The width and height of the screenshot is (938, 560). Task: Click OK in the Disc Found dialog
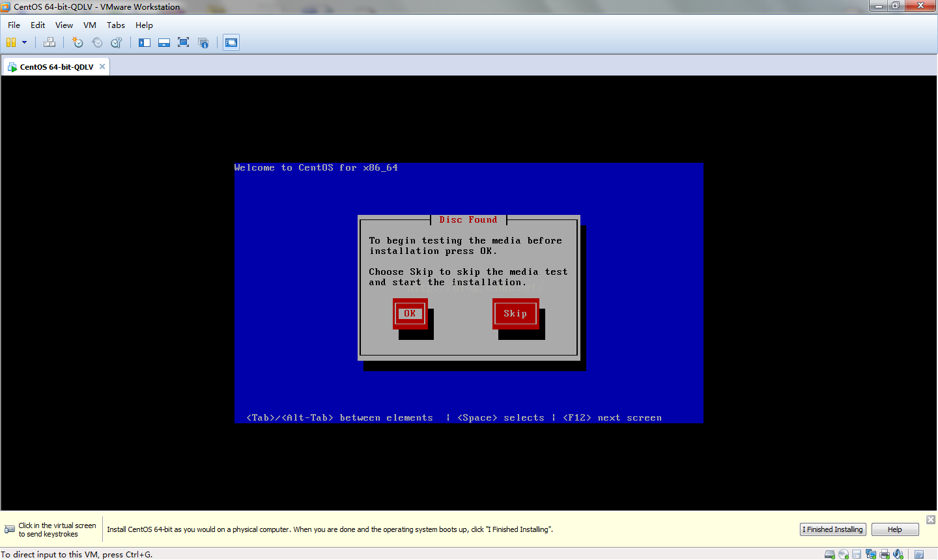pyautogui.click(x=410, y=313)
